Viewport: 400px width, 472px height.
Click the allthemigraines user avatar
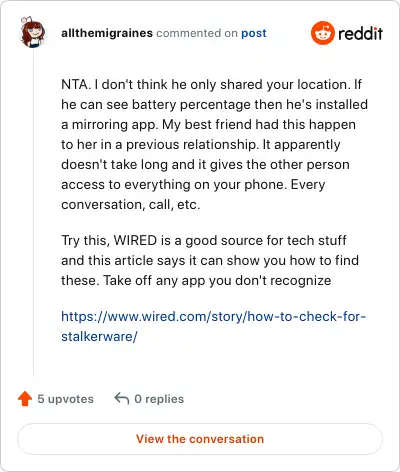[32, 32]
